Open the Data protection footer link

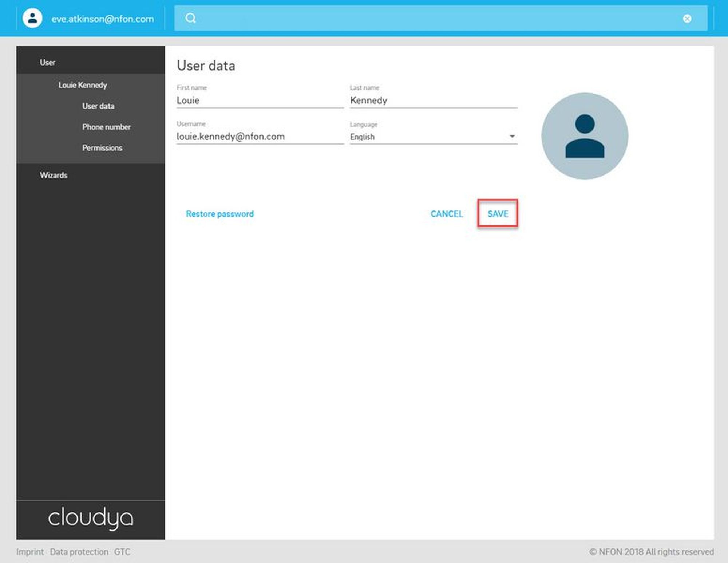click(x=79, y=552)
